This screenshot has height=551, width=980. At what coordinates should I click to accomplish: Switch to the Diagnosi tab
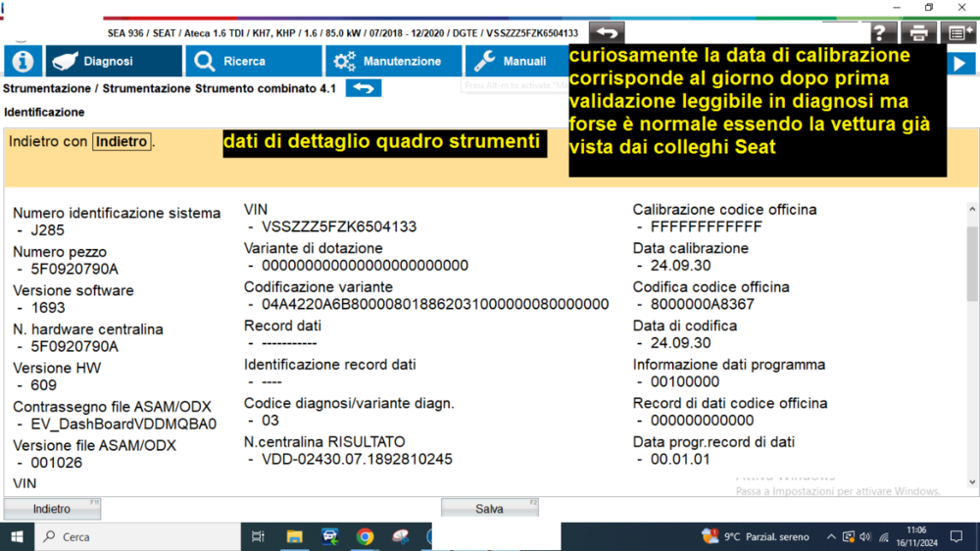(x=114, y=62)
